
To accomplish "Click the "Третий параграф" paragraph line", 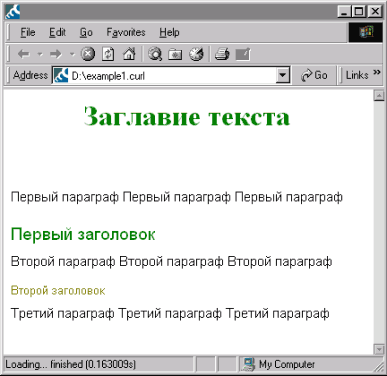I will pos(170,314).
